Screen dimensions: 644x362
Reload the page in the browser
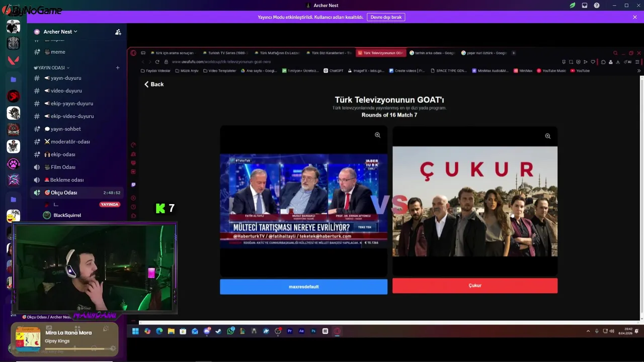point(157,62)
